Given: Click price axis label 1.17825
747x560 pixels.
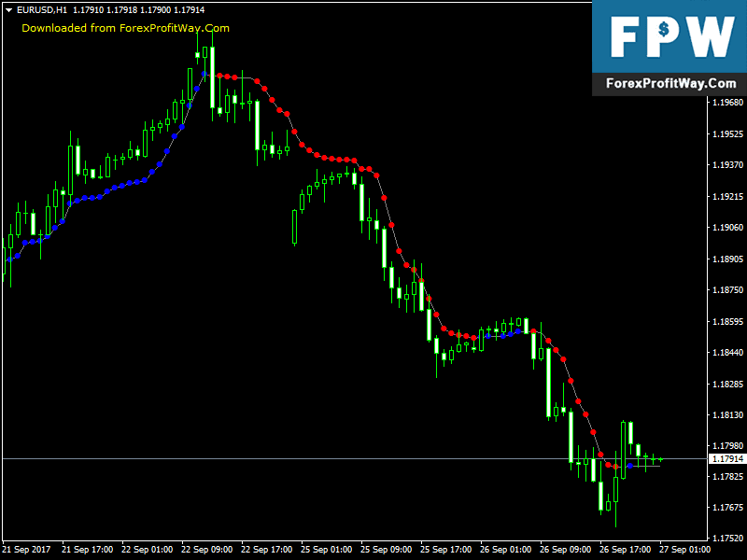Looking at the screenshot, I should (x=727, y=477).
